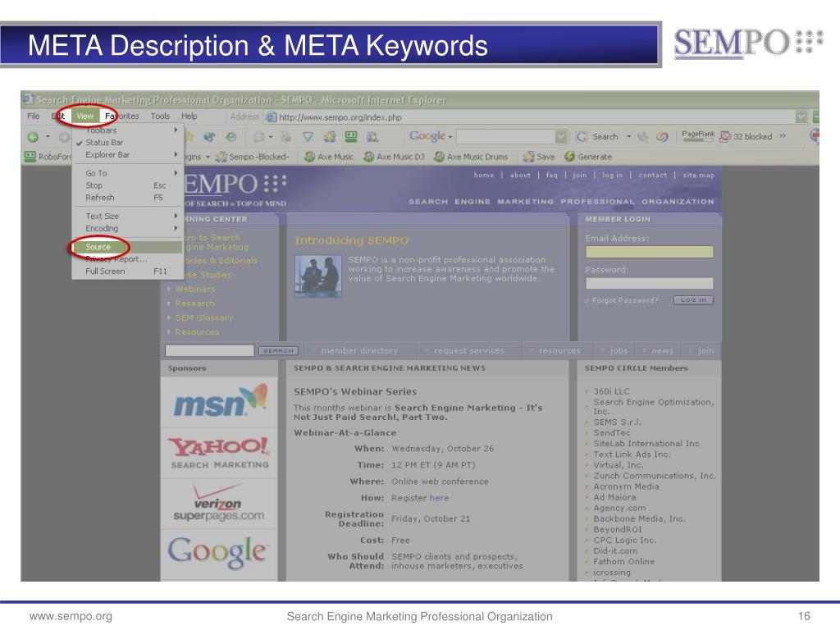This screenshot has width=840, height=630.
Task: Expand the Encoding submenu
Action: [127, 228]
